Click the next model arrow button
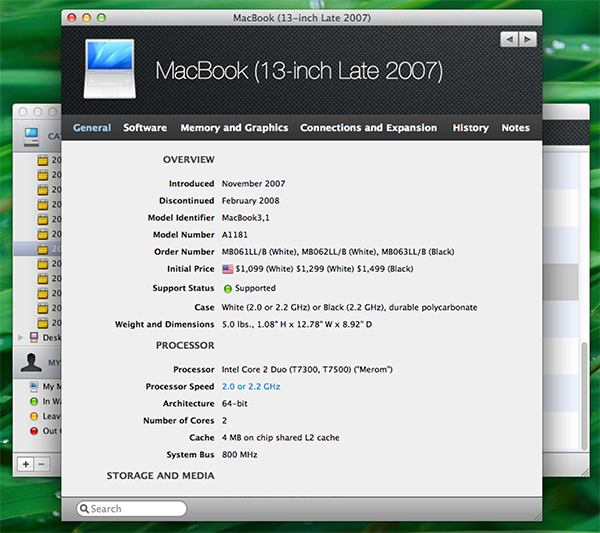 527,39
